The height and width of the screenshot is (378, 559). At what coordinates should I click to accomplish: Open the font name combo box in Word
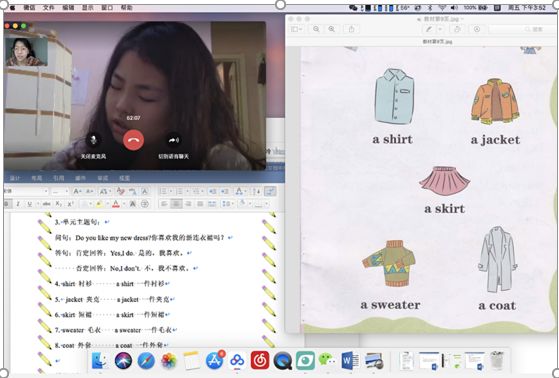point(26,191)
